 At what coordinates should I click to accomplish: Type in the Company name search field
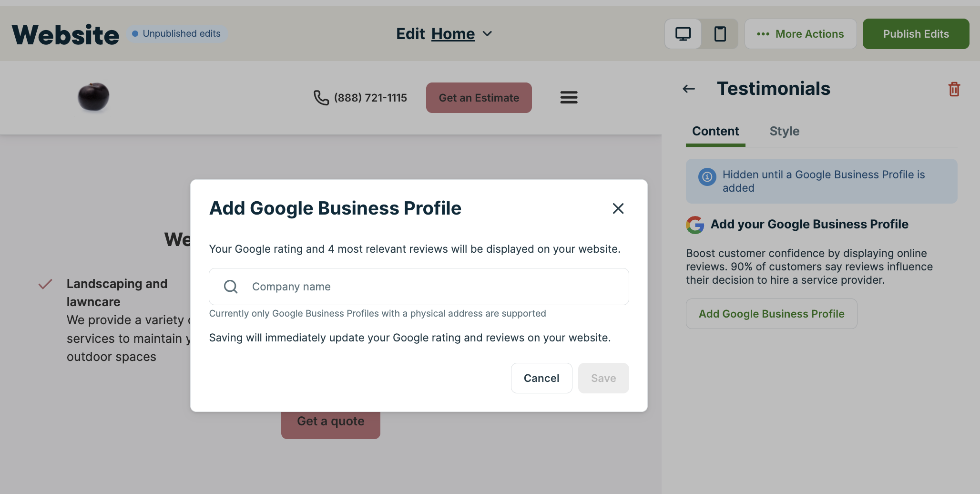coord(429,287)
